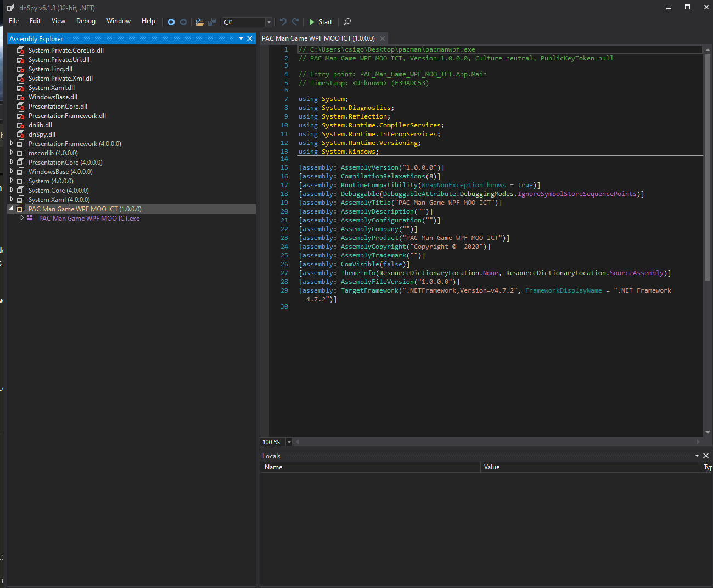The height and width of the screenshot is (588, 713).
Task: Select System.Linq.dll in the tree
Action: (x=50, y=69)
